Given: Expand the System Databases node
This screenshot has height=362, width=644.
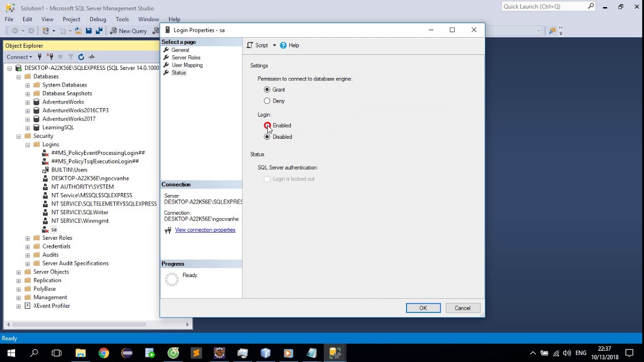Looking at the screenshot, I should (28, 85).
